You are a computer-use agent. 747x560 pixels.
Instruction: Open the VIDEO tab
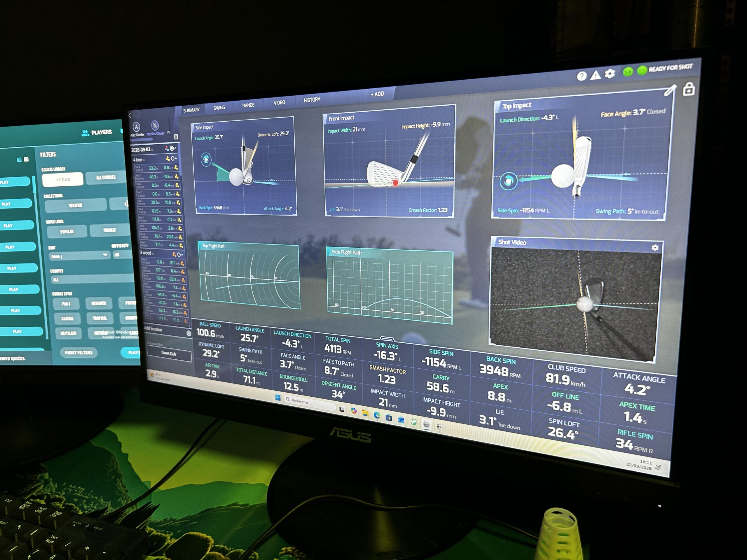pyautogui.click(x=279, y=102)
